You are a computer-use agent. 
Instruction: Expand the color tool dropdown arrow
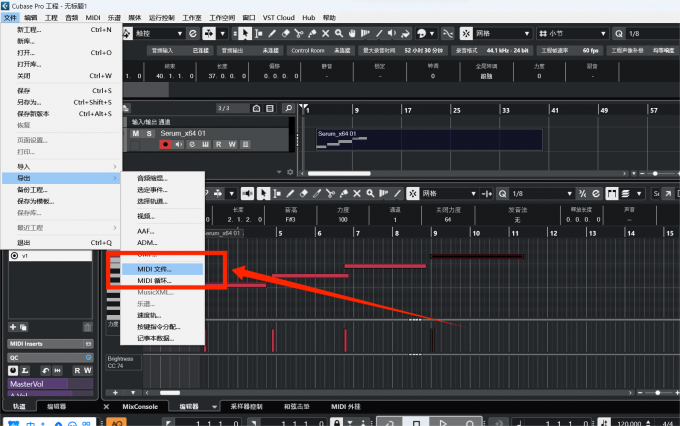[432, 33]
